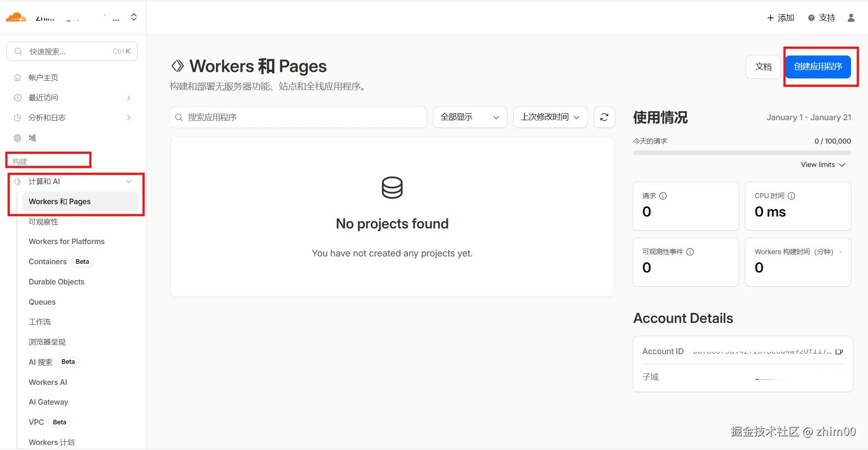Click the 创建应用程序 button
868x450 pixels.
(818, 67)
